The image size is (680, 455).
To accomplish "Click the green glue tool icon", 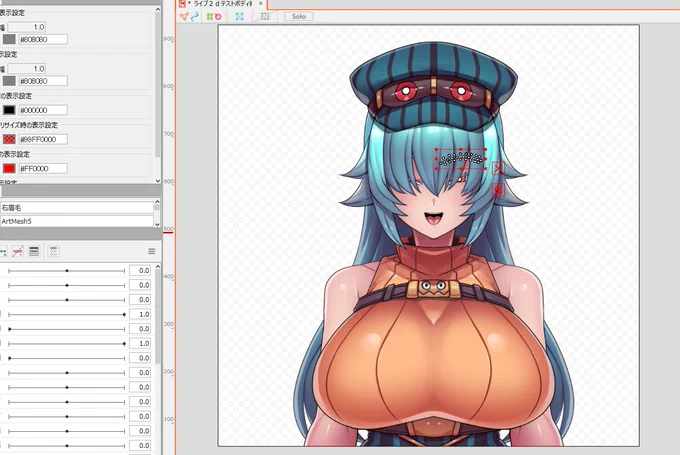I will [210, 16].
